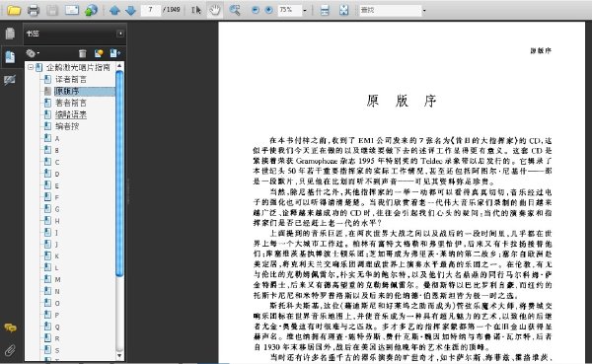Email the document via the envelope icon
The height and width of the screenshot is (364, 592).
tap(72, 10)
